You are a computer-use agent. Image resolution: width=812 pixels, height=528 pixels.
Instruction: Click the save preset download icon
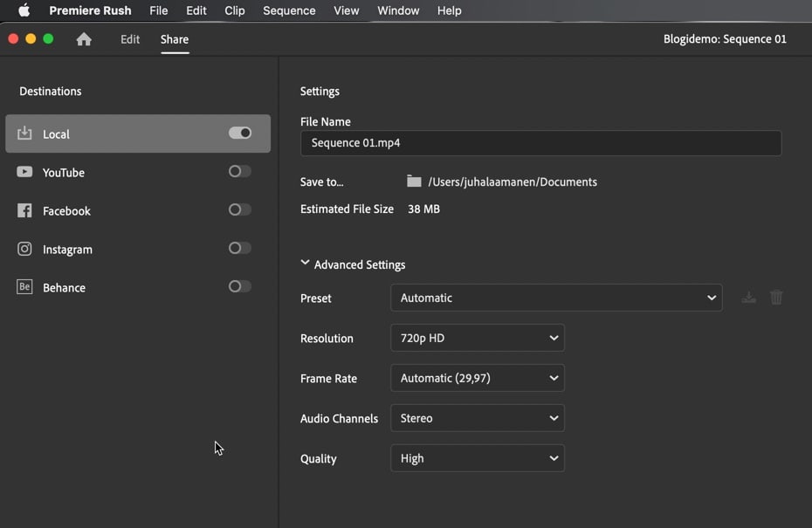pos(748,298)
